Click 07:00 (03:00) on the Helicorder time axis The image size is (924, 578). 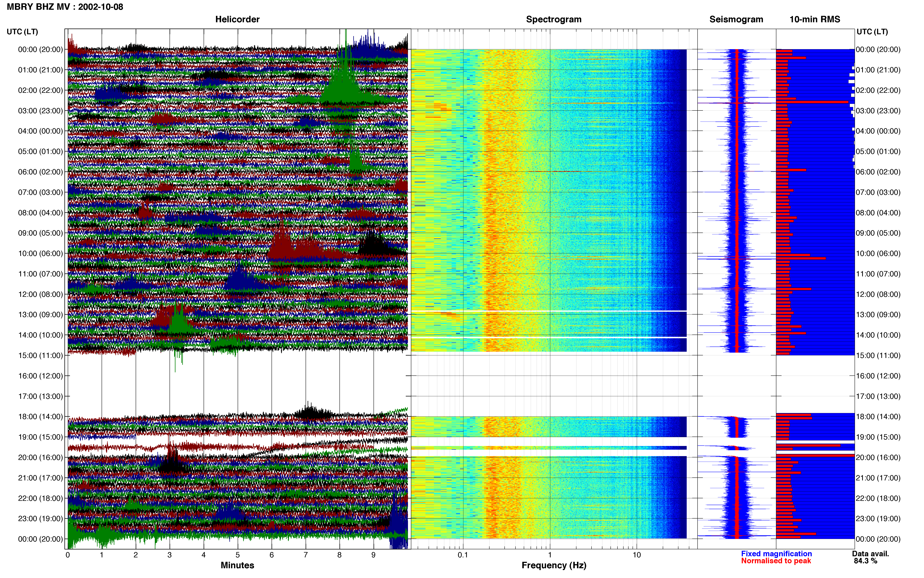tap(41, 192)
